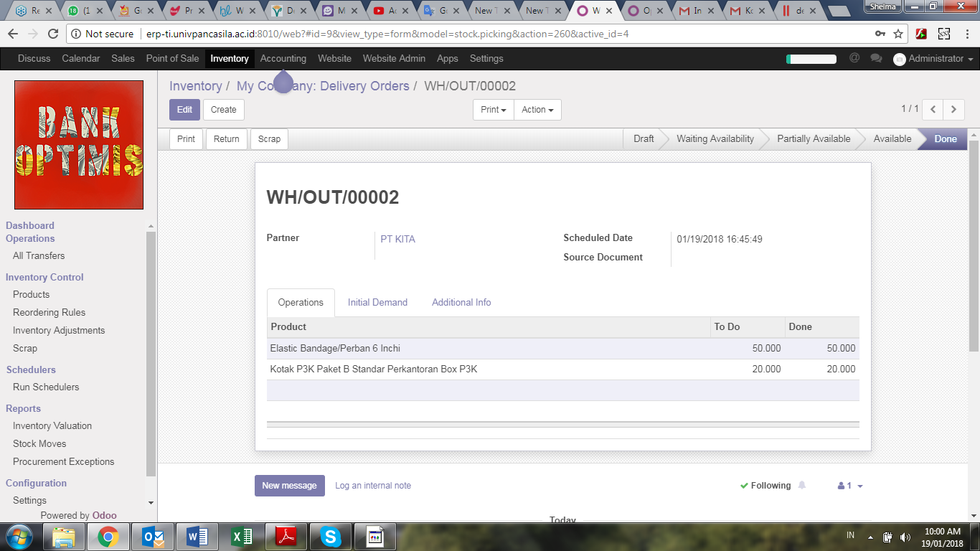Open the conversations chat bubble icon
This screenshot has height=551, width=980.
coord(875,58)
